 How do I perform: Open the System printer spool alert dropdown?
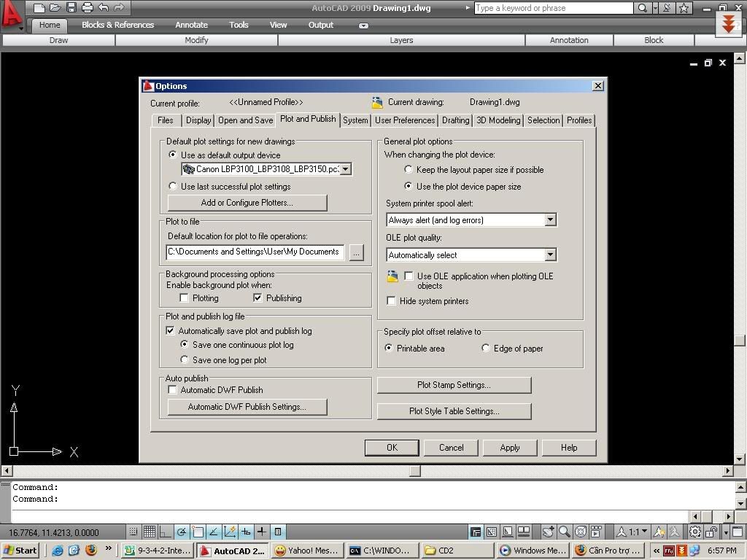point(550,220)
